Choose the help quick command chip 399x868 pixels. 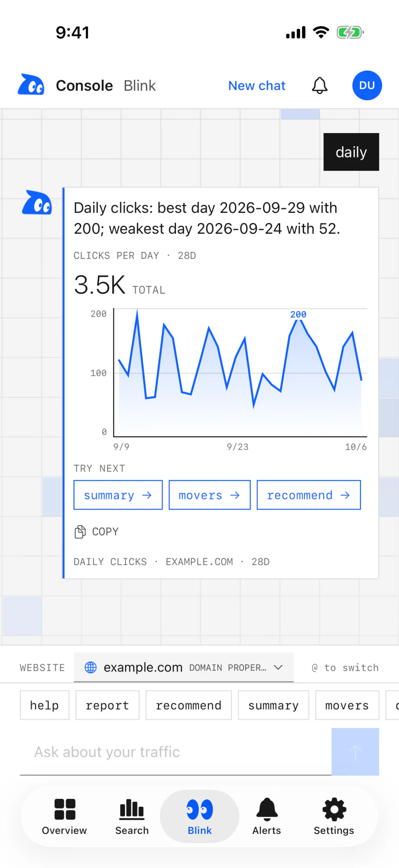tap(44, 705)
